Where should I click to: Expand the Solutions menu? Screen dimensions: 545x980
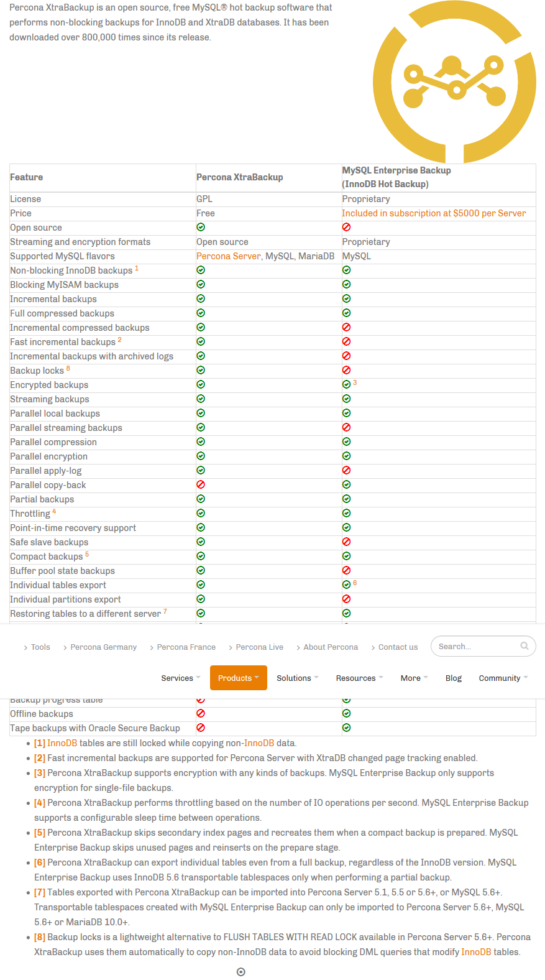[x=298, y=678]
